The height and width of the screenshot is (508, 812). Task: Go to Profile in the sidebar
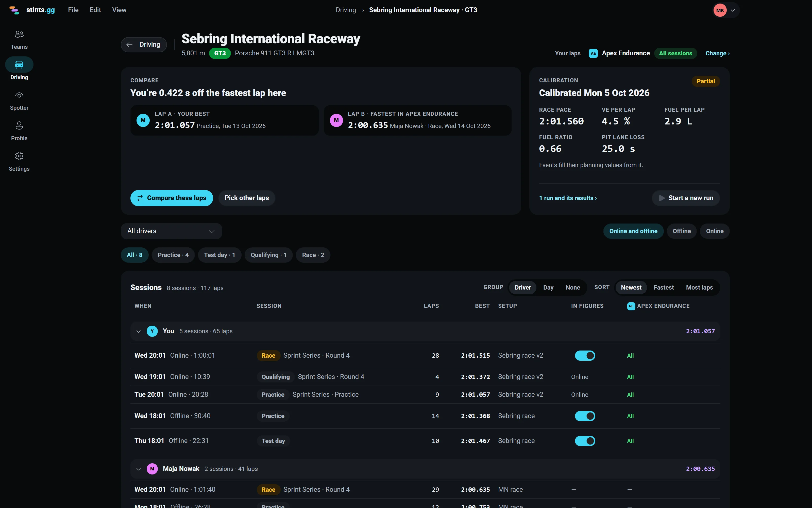tap(19, 131)
